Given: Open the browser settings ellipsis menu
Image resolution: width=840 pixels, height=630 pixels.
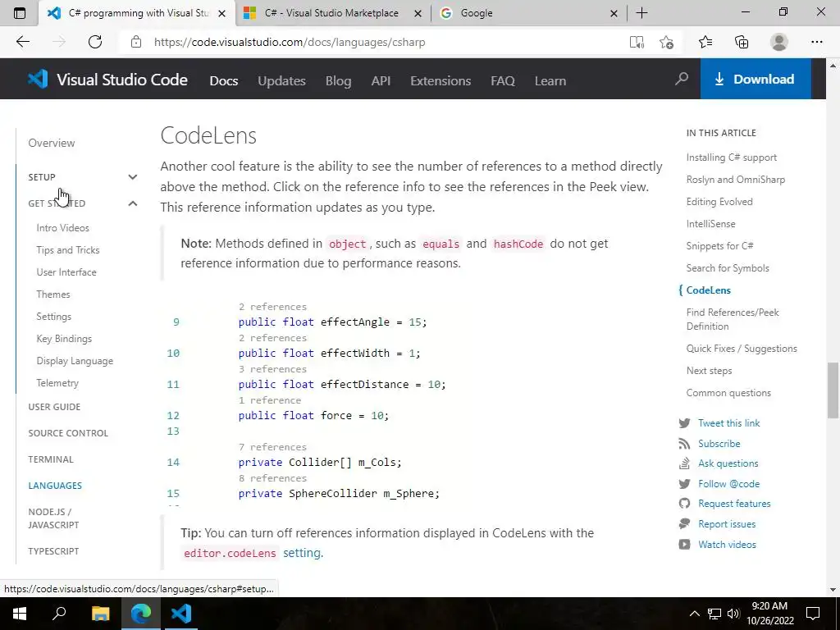Looking at the screenshot, I should point(816,42).
